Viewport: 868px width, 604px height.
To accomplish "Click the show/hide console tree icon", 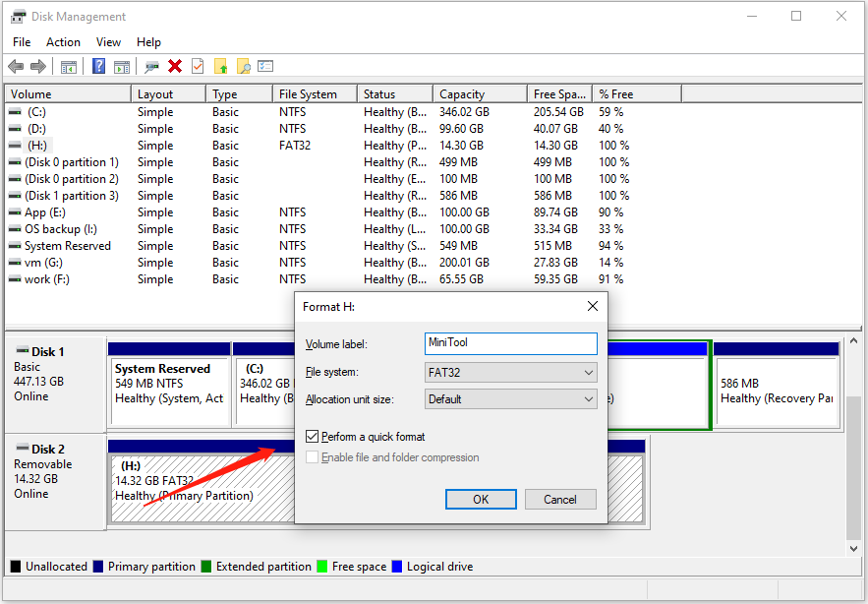I will coord(69,66).
